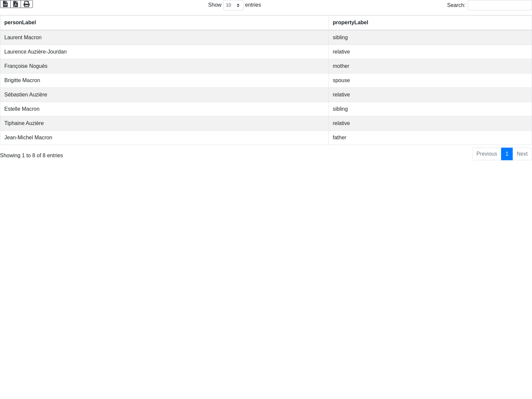Click the Jean-Michel Macron cell

pyautogui.click(x=164, y=138)
